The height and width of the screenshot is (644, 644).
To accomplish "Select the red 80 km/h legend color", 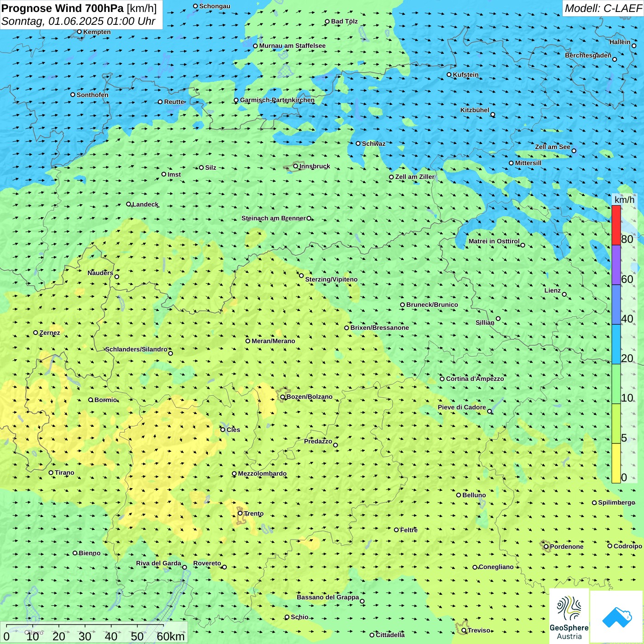I will (x=616, y=225).
